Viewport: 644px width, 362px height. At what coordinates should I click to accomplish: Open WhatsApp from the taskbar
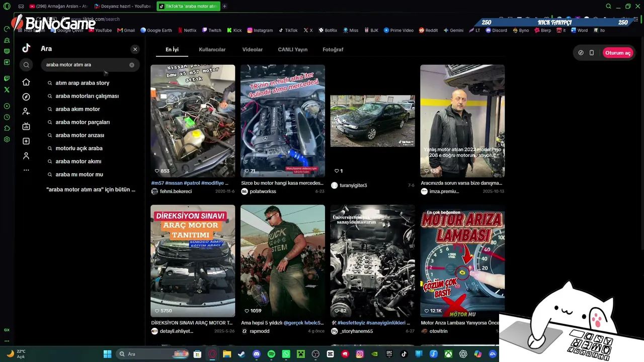[286, 354]
